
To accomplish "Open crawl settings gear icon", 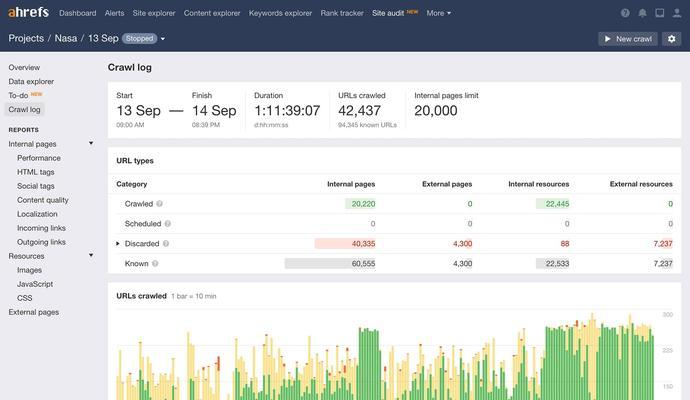I will (x=671, y=39).
